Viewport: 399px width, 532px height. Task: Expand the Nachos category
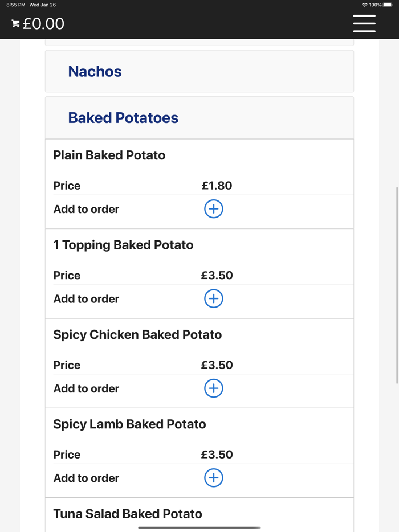[x=95, y=72]
